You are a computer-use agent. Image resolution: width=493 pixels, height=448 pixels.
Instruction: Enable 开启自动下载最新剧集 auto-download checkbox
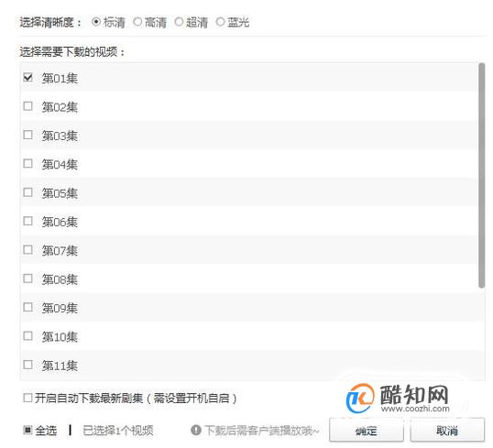click(x=27, y=398)
